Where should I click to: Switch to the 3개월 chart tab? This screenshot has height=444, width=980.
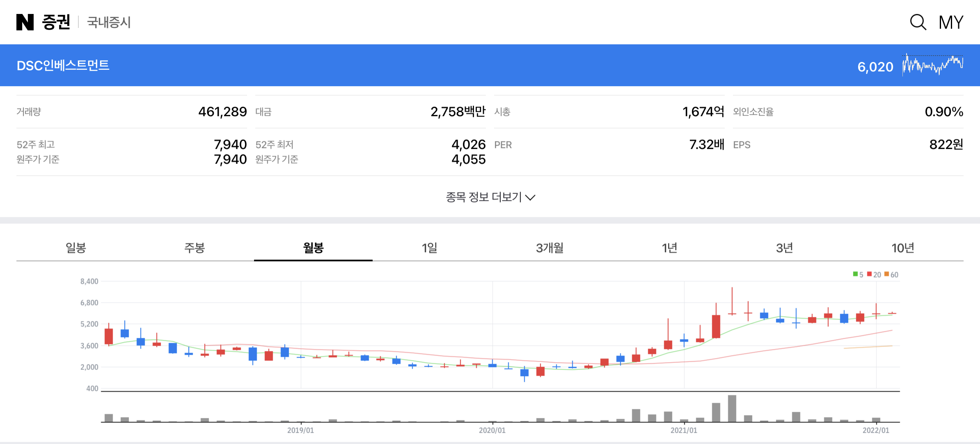click(550, 248)
